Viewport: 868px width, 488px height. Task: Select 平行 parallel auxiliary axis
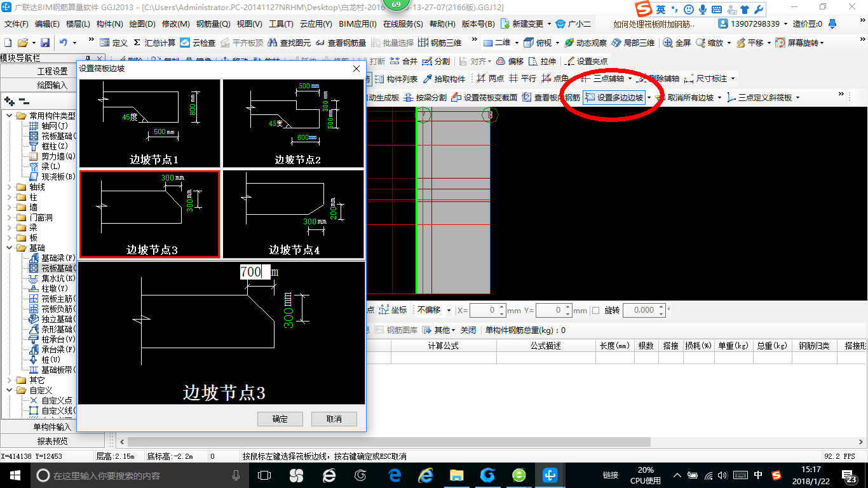[522, 79]
